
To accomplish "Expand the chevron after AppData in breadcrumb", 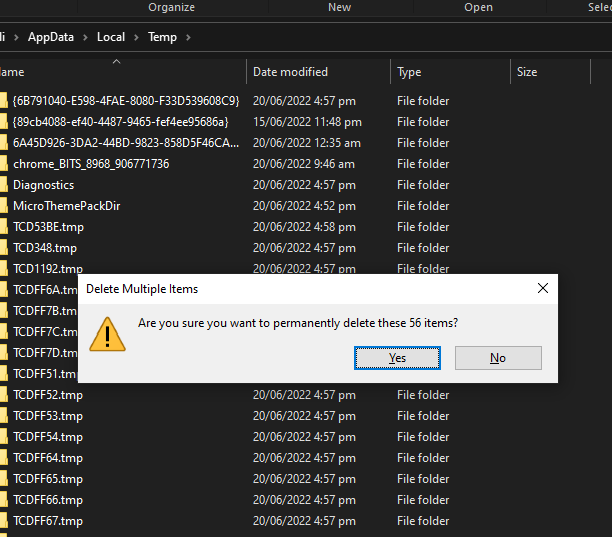I will click(85, 37).
